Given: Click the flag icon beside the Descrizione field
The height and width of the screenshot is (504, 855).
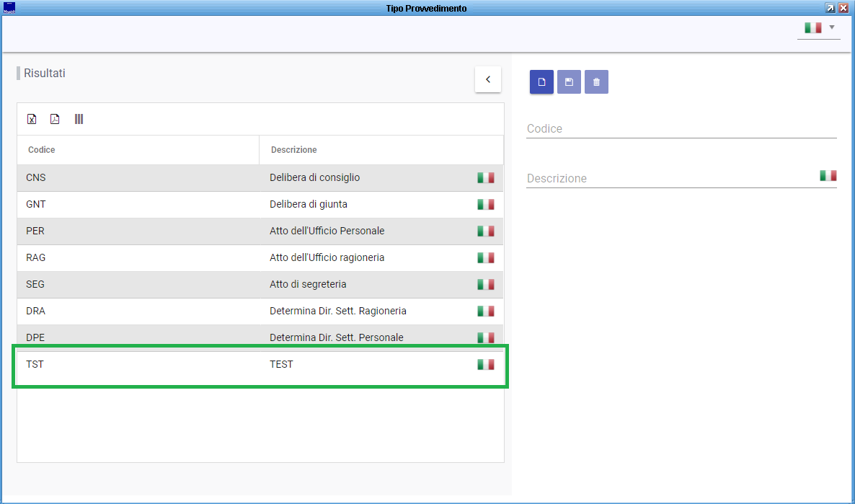Looking at the screenshot, I should tap(828, 176).
